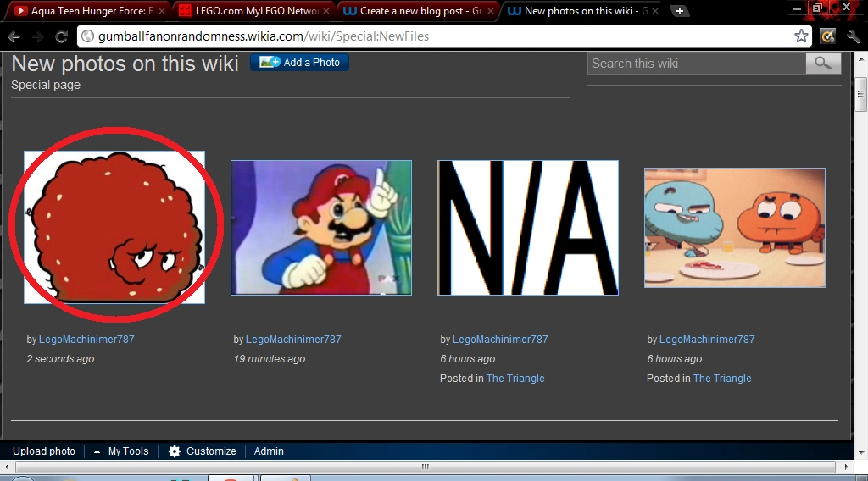Click the 'Special page' subtitle
The image size is (868, 481).
tap(46, 86)
